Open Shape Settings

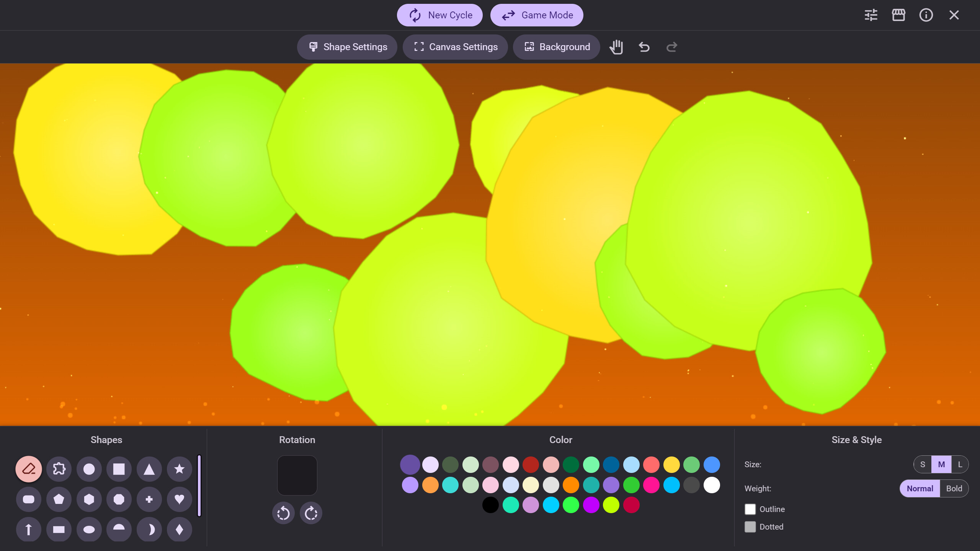click(347, 47)
